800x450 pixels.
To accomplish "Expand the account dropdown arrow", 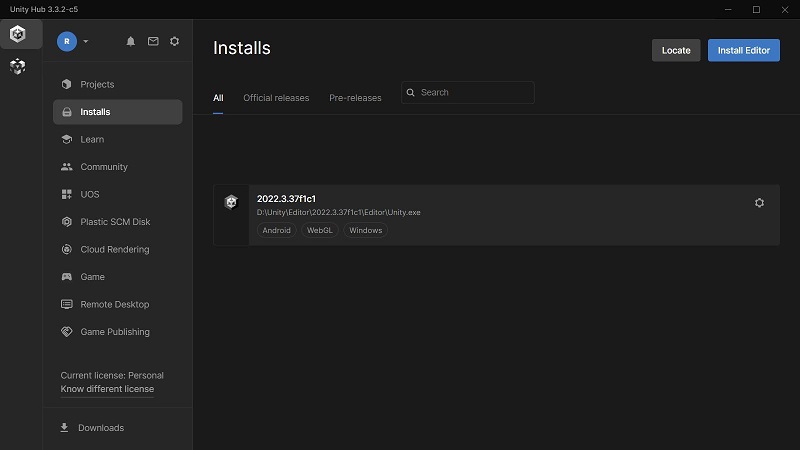I will coord(86,41).
